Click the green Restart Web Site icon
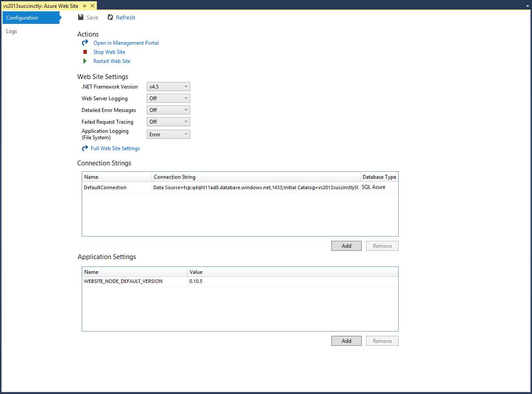Image resolution: width=532 pixels, height=394 pixels. (85, 61)
